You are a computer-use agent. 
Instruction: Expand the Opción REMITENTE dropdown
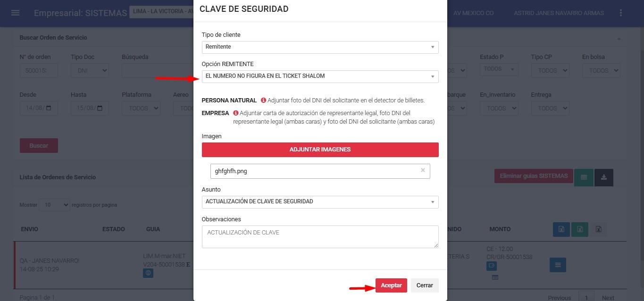coord(320,76)
